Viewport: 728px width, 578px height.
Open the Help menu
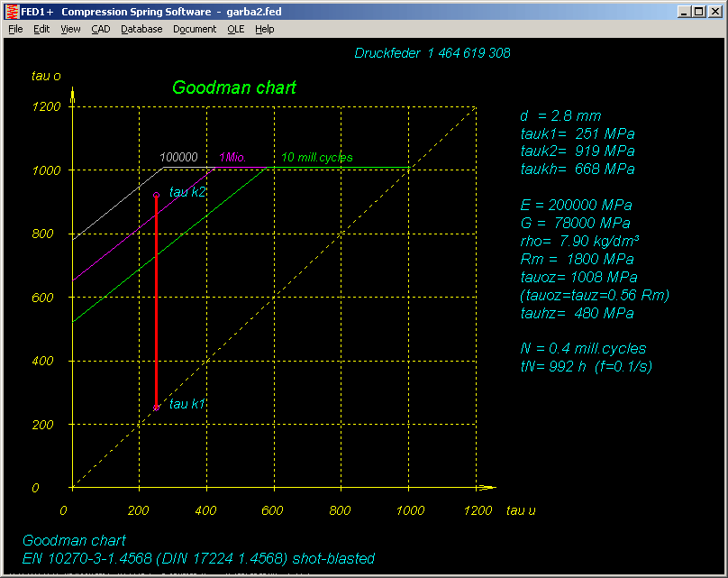tap(264, 29)
